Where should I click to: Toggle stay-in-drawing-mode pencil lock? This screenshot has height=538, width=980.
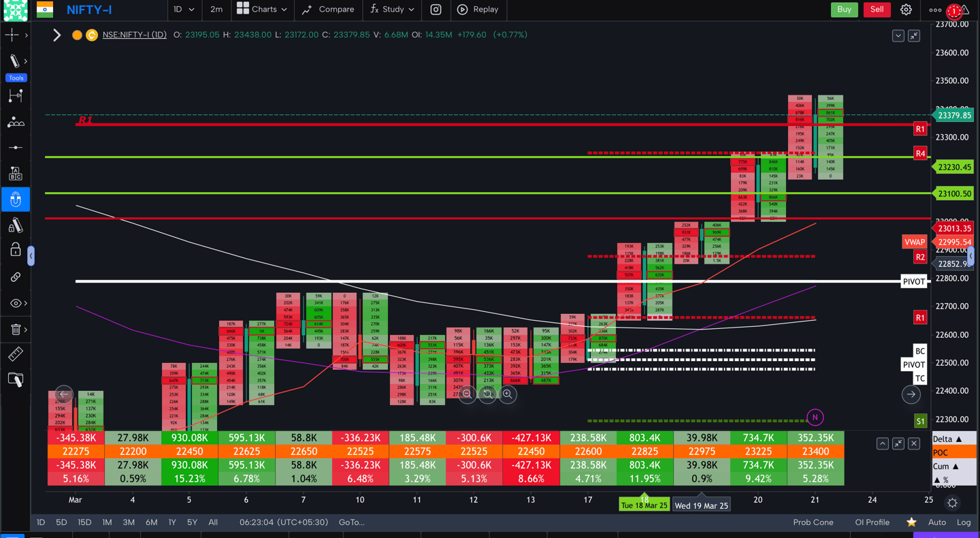(15, 225)
